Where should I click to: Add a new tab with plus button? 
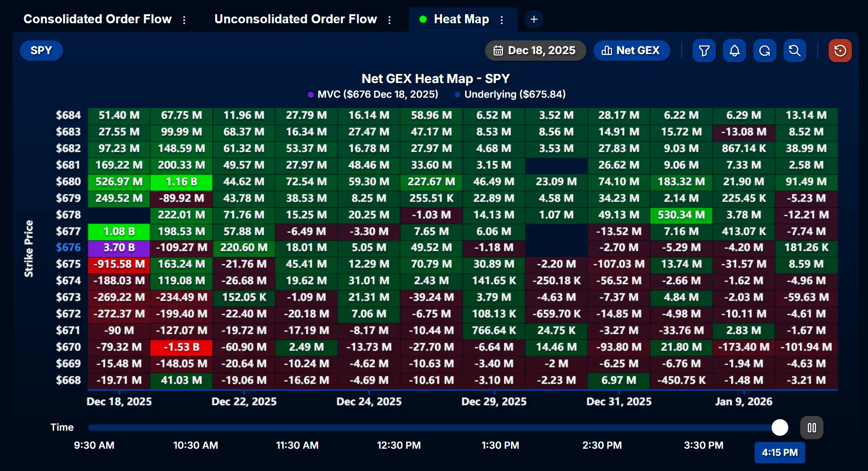[534, 19]
